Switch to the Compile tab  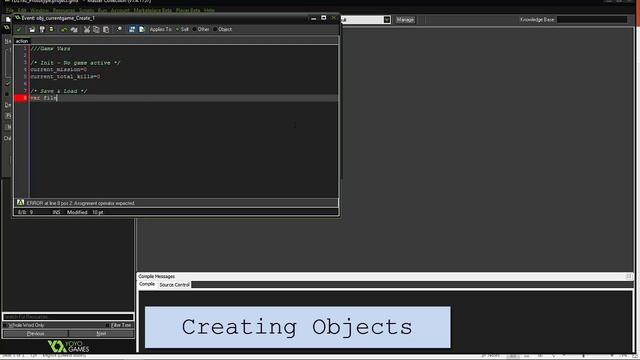click(147, 284)
